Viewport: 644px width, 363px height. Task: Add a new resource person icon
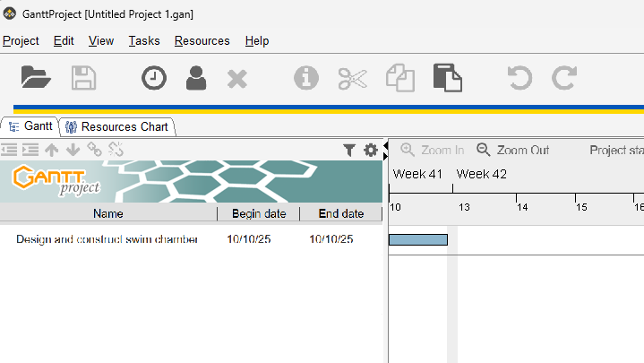196,78
